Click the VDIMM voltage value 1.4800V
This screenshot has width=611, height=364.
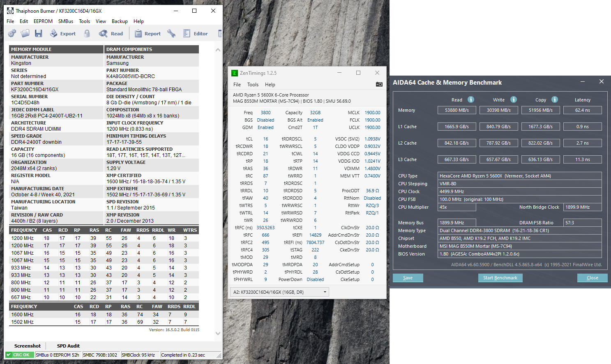click(x=372, y=168)
